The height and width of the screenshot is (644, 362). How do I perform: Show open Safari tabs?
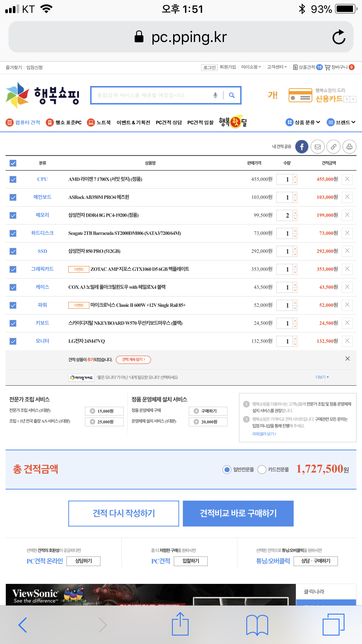[333, 624]
